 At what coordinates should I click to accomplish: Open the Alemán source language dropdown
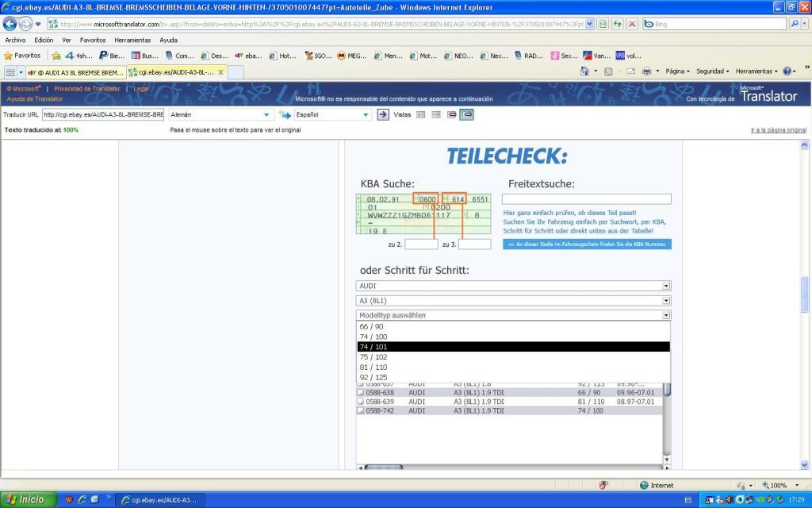(x=220, y=114)
